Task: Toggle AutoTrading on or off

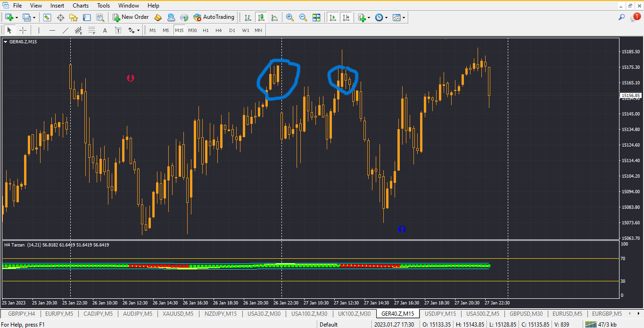Action: pyautogui.click(x=214, y=17)
